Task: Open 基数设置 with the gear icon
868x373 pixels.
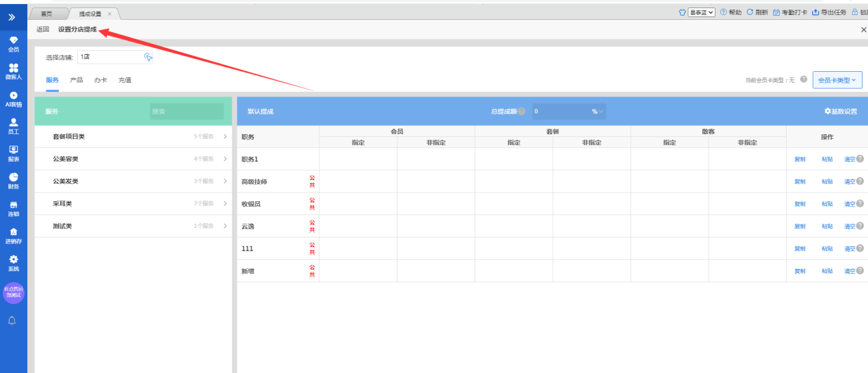Action: coord(841,111)
